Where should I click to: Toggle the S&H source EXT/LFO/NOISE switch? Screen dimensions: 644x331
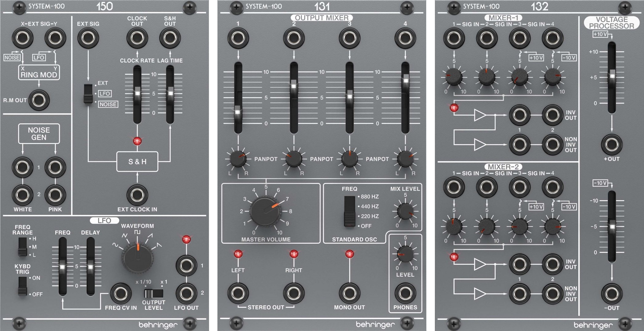click(x=88, y=94)
